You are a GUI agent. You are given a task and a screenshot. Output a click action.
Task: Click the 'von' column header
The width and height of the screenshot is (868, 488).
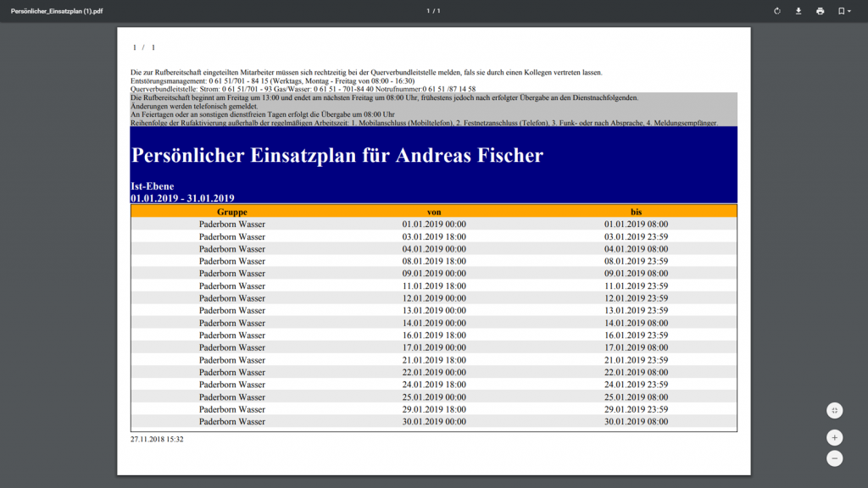434,212
